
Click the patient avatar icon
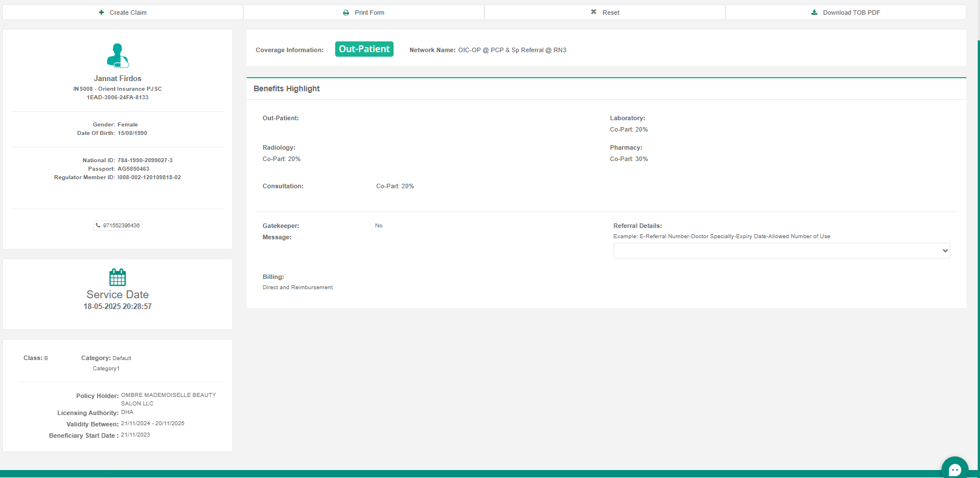[x=117, y=56]
